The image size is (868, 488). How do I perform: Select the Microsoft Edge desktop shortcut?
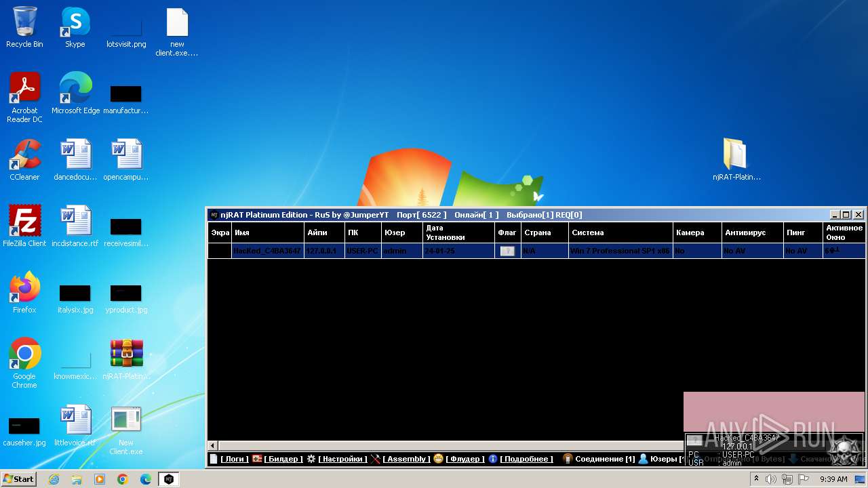pos(75,94)
